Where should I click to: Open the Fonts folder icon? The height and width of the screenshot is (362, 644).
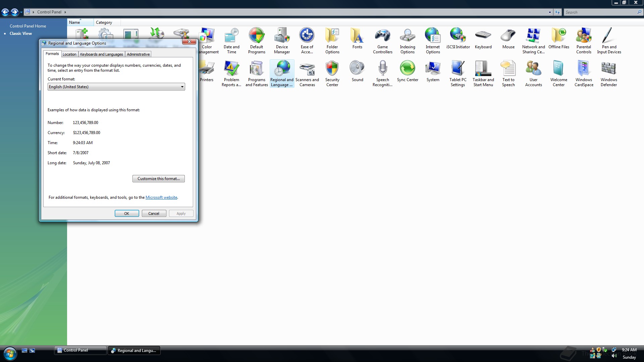tap(357, 38)
